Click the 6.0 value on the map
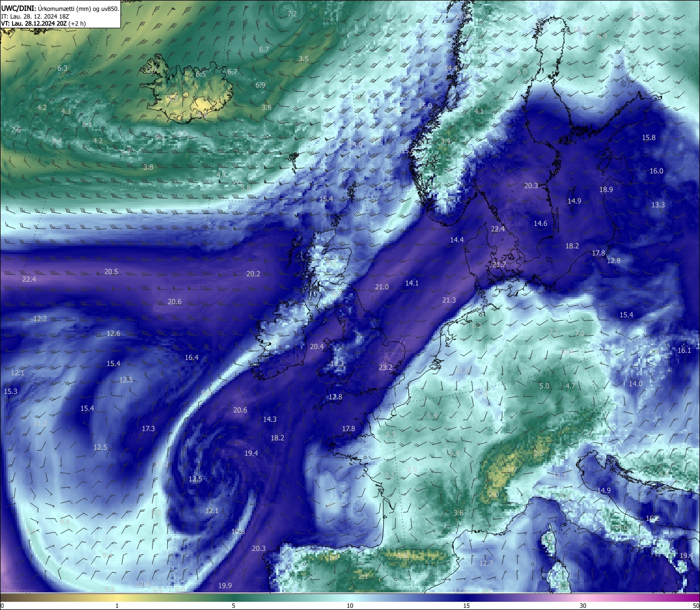Screen dimensions: 700x610 point(522,72)
